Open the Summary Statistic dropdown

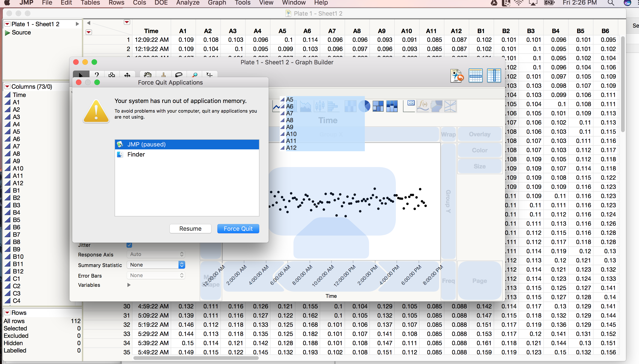[156, 265]
